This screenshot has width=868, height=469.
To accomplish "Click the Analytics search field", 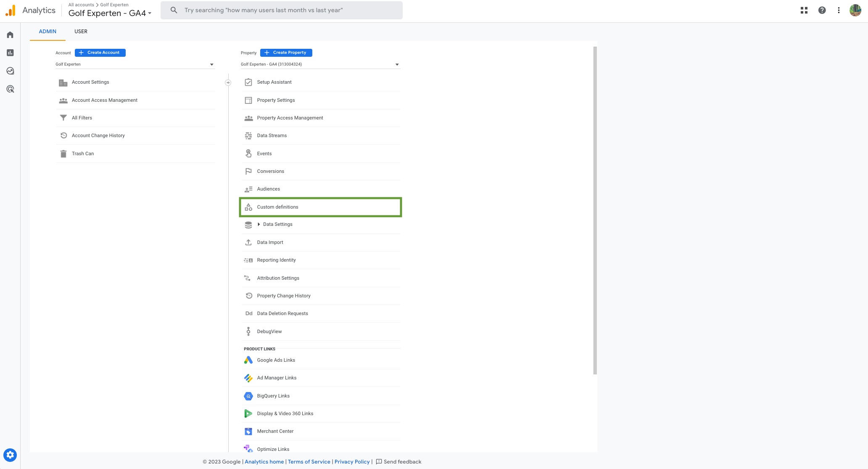I will point(282,10).
